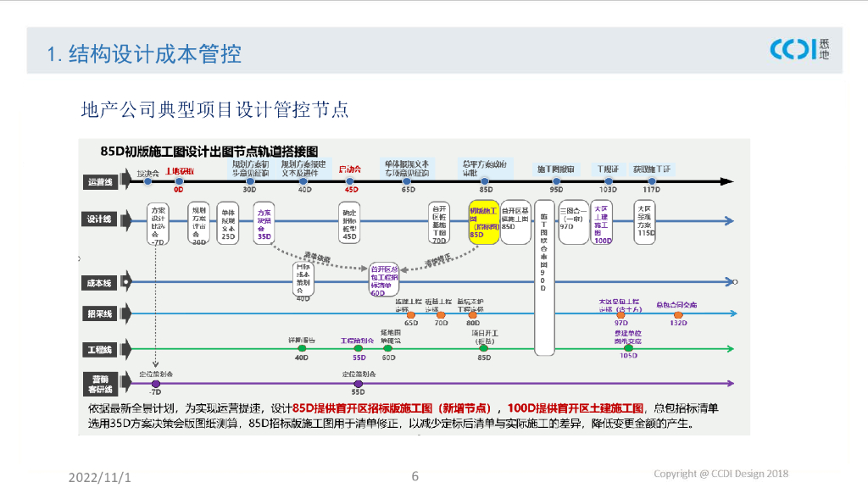Select the 设计线 row label
The height and width of the screenshot is (488, 868).
coord(100,219)
